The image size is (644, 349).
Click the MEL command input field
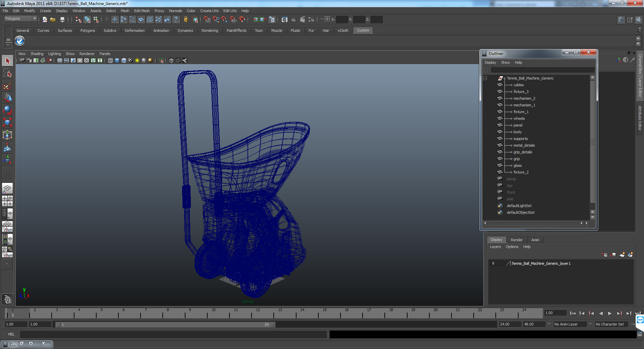173,334
